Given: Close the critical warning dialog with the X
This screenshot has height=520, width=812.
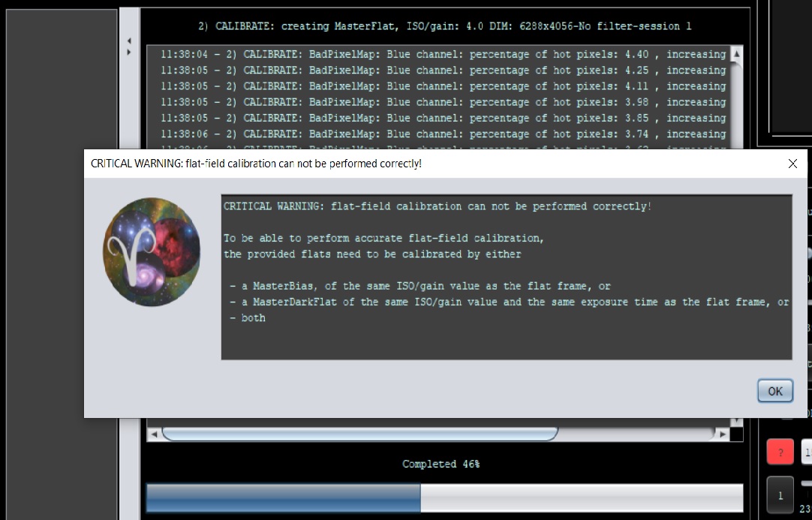Looking at the screenshot, I should pos(792,163).
